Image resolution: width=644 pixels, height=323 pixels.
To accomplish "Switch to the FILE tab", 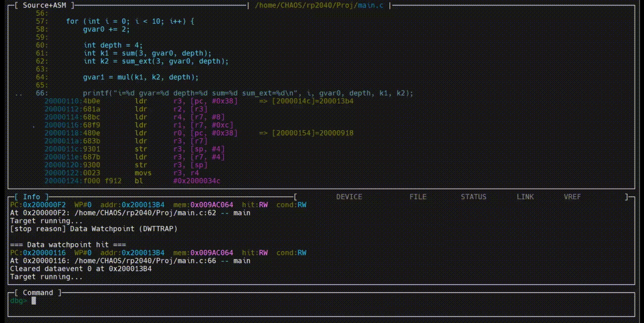I will 418,197.
